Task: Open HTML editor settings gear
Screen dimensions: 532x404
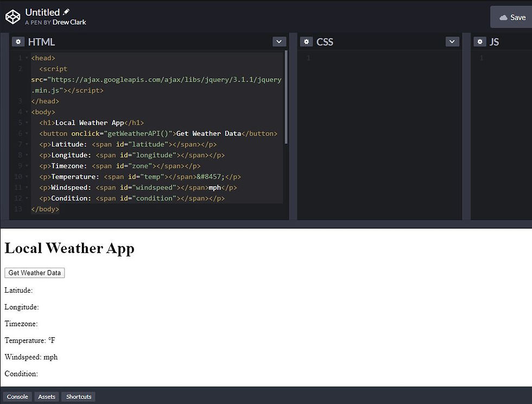Action: coord(18,42)
